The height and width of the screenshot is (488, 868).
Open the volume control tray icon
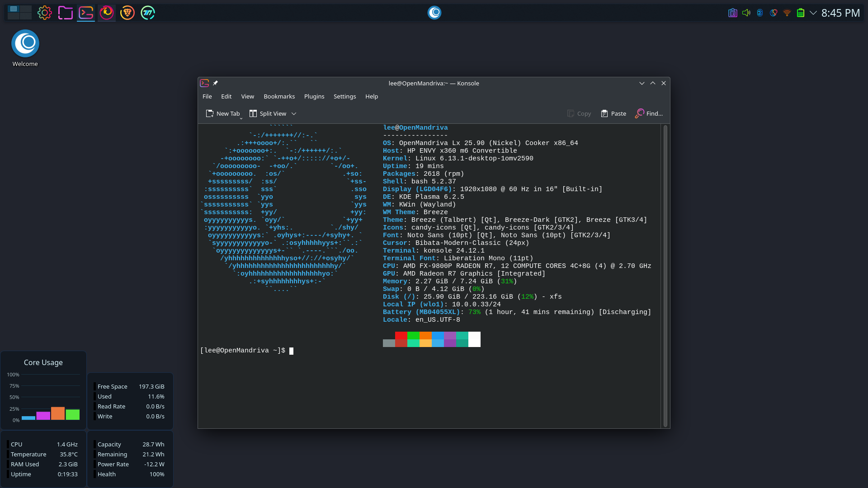tap(746, 13)
